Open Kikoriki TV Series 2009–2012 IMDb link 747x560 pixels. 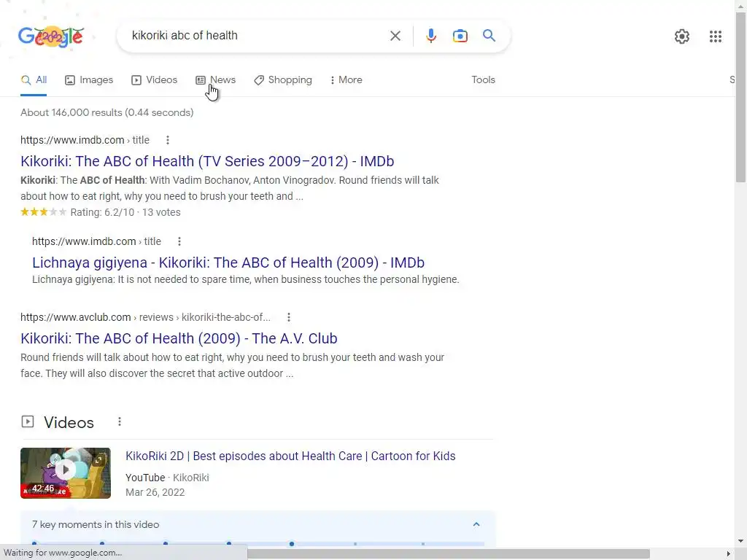pos(207,161)
